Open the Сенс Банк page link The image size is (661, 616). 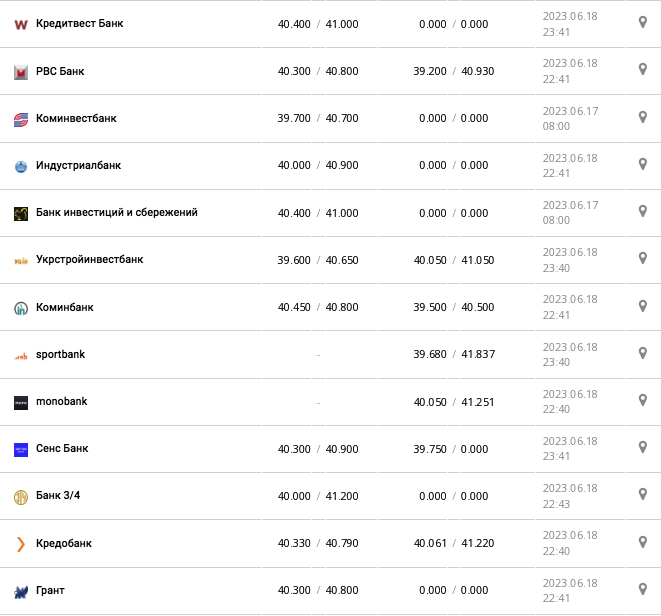(x=62, y=449)
